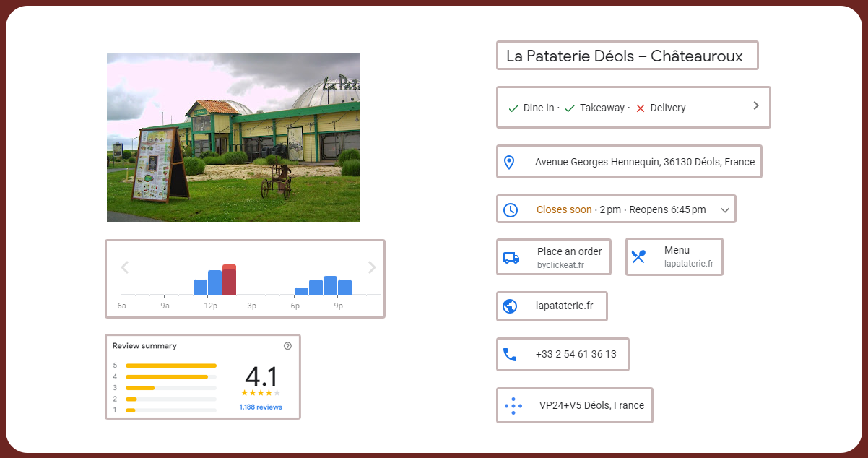
Task: Click the Takeaway green checkmark
Action: pos(570,108)
